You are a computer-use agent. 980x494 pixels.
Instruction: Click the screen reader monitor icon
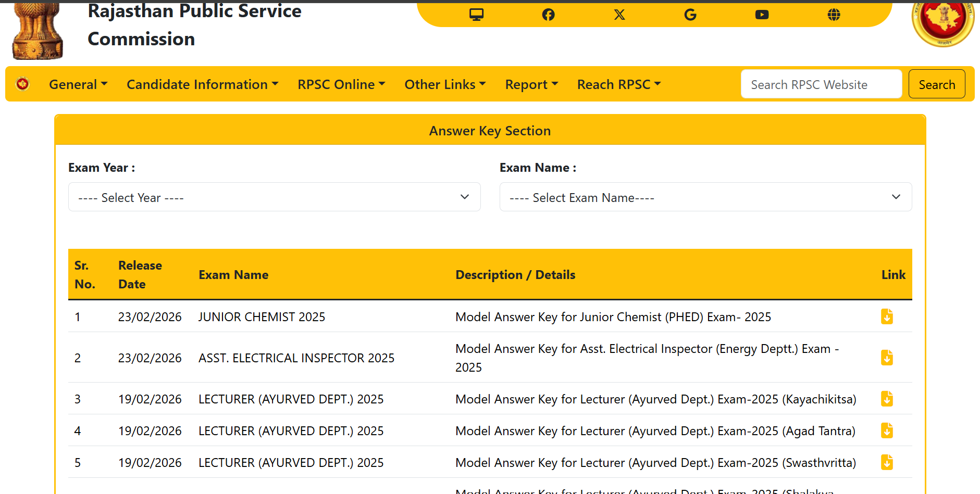(x=476, y=15)
